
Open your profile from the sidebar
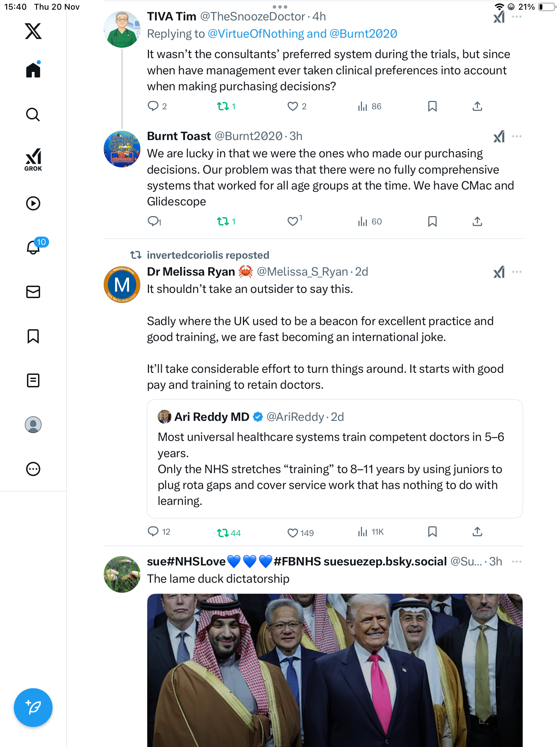pos(33,425)
